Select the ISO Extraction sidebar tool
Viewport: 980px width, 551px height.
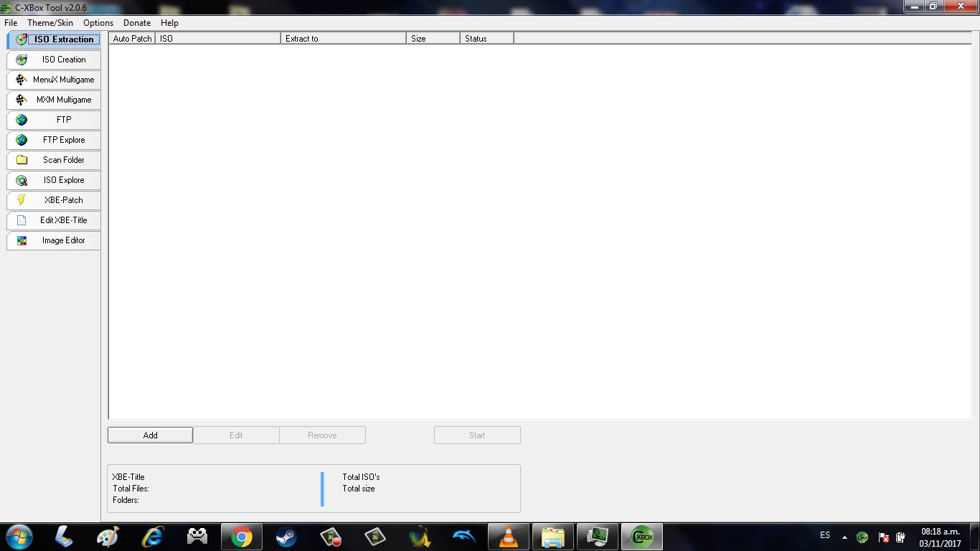(54, 39)
